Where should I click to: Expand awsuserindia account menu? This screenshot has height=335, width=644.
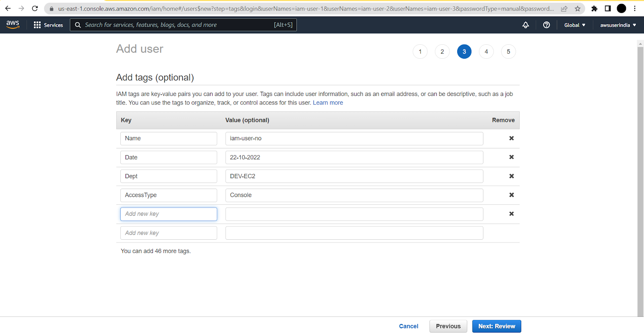[x=618, y=25]
